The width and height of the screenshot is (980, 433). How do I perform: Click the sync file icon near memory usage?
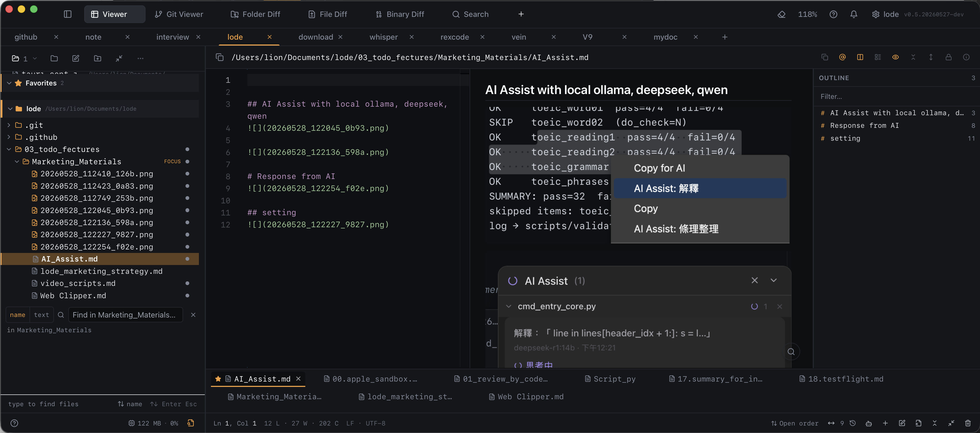click(x=191, y=423)
